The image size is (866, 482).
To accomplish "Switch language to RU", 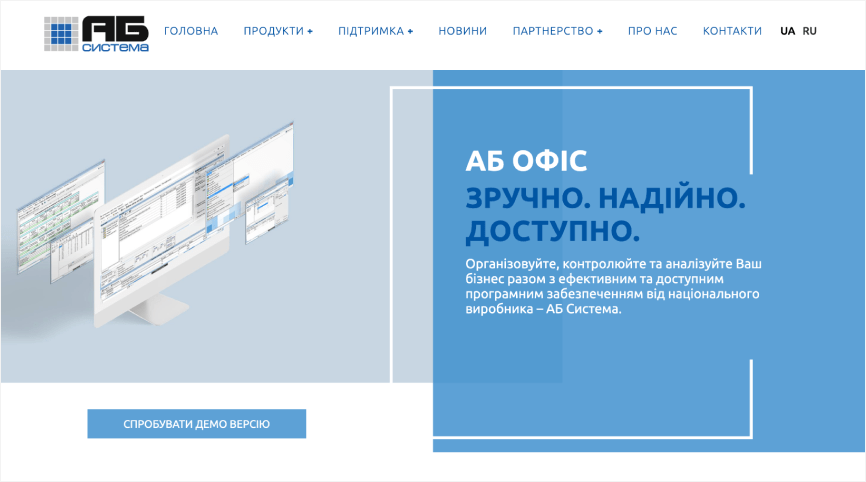I will click(x=810, y=31).
